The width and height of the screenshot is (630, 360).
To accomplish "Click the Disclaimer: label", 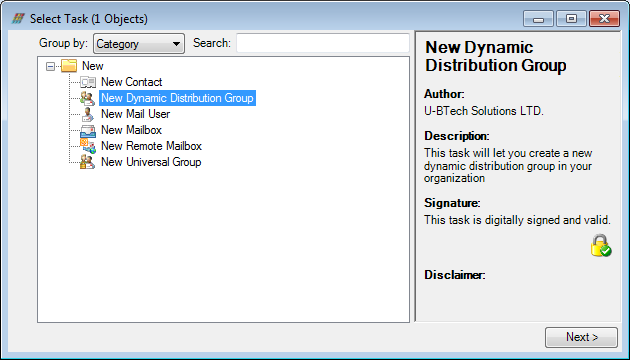I will point(455,275).
